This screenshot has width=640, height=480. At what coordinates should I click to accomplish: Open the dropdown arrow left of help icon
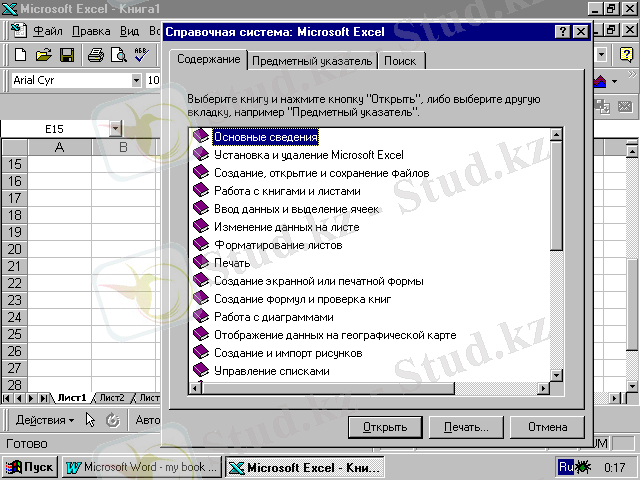click(x=602, y=54)
